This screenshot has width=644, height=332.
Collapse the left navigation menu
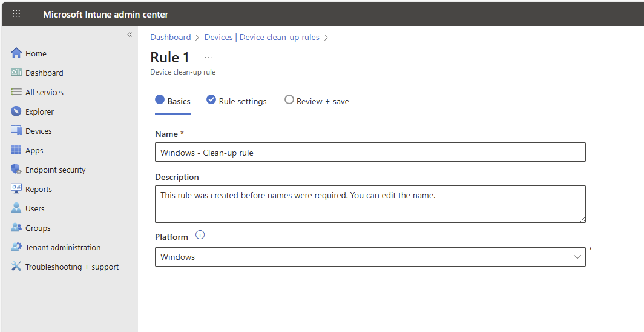click(x=130, y=35)
